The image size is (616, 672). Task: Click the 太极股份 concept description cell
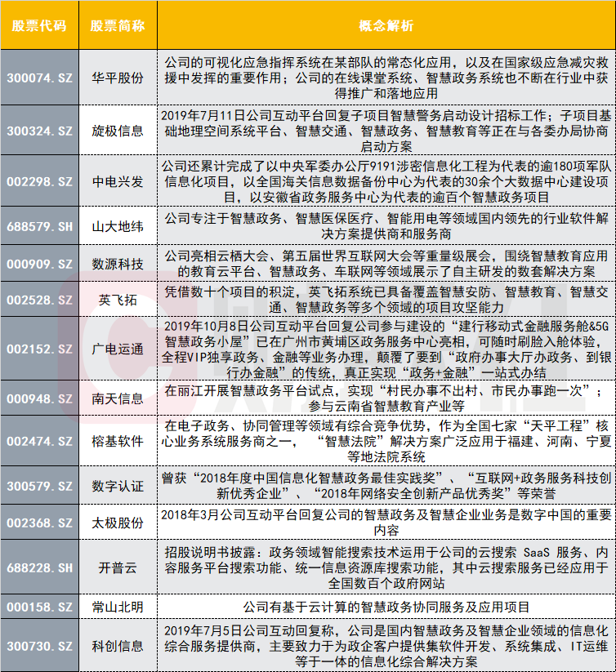(x=386, y=523)
